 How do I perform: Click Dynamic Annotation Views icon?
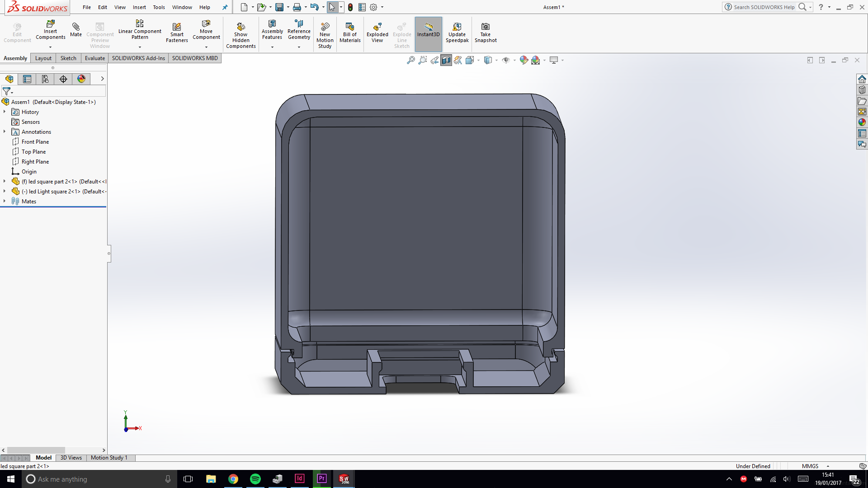[x=458, y=60]
